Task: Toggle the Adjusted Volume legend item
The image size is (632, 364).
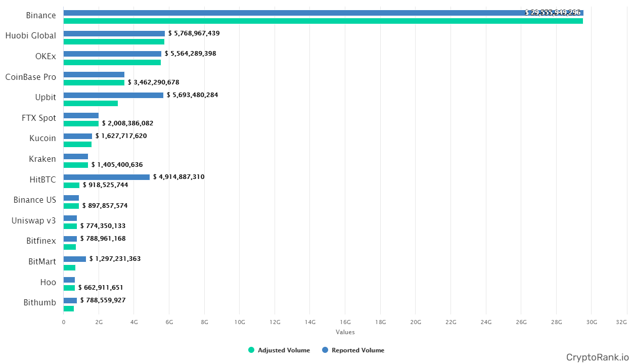Action: pyautogui.click(x=279, y=350)
